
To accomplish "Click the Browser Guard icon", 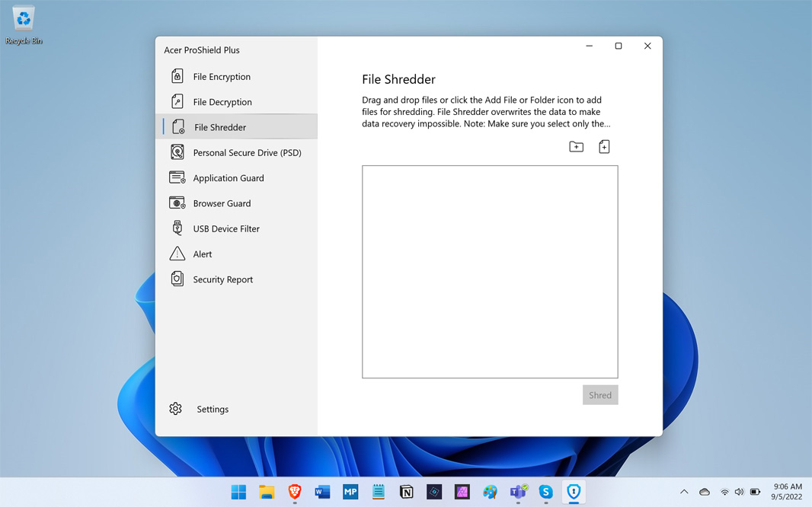I will point(177,203).
